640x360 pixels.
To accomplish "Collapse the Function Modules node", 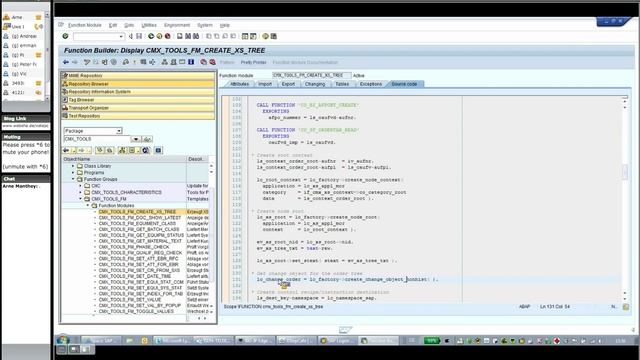I will [x=88, y=205].
